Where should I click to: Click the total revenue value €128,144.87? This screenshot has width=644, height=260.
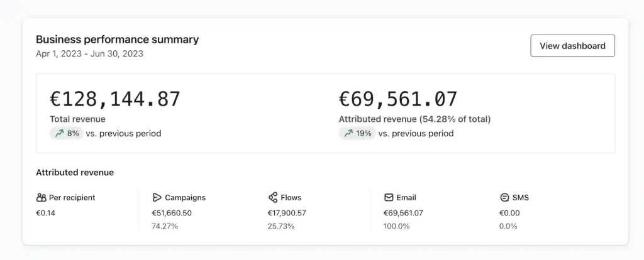point(115,99)
